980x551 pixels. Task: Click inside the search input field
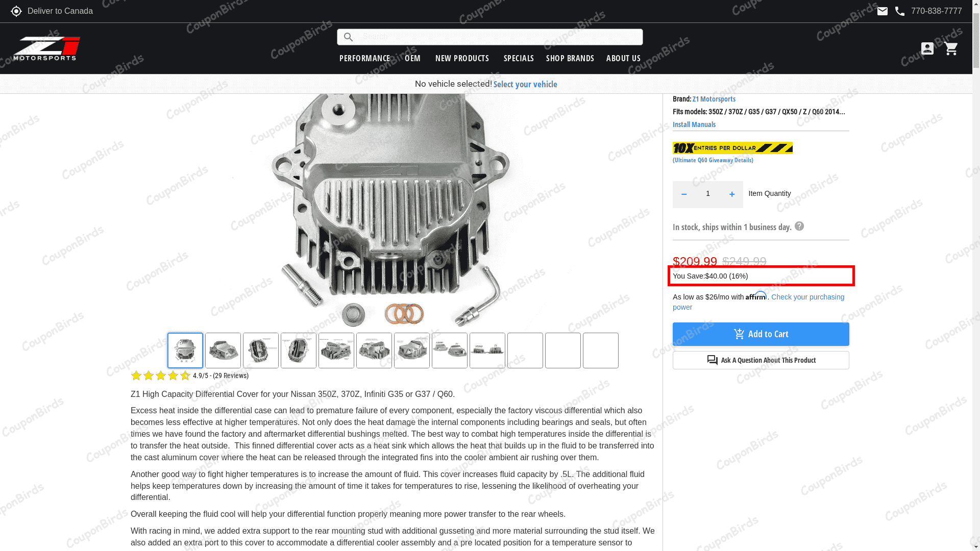coord(490,37)
